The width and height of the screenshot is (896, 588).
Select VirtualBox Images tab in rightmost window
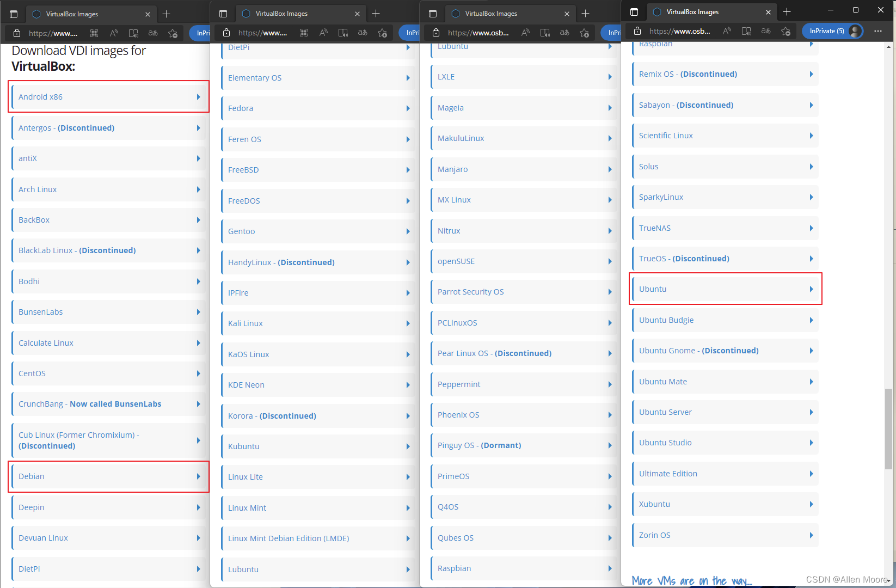point(711,12)
